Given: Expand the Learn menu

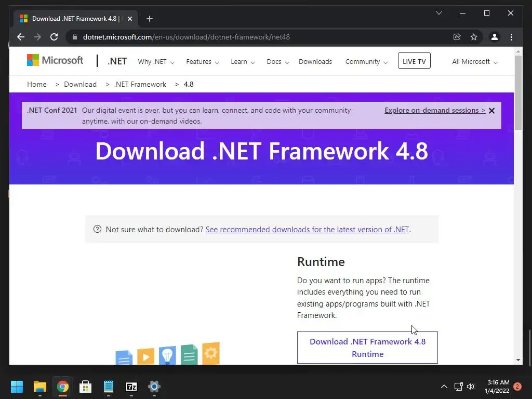Looking at the screenshot, I should [x=243, y=62].
